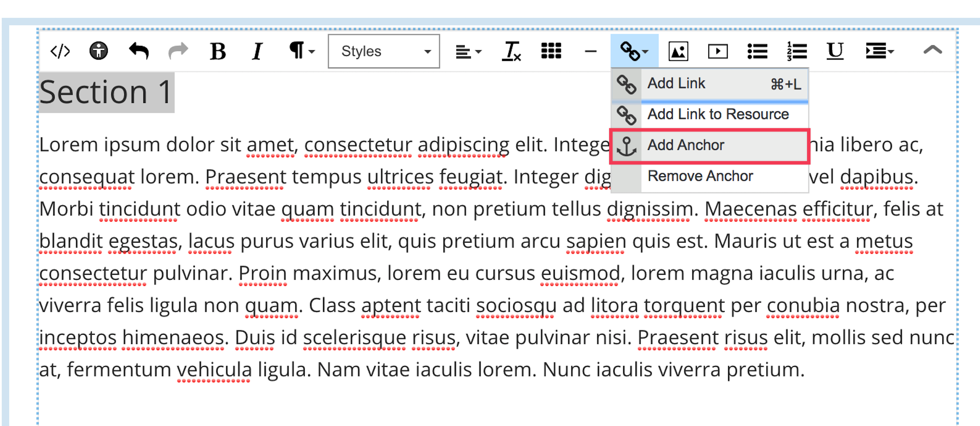Insert an image using the picture icon

click(x=678, y=51)
